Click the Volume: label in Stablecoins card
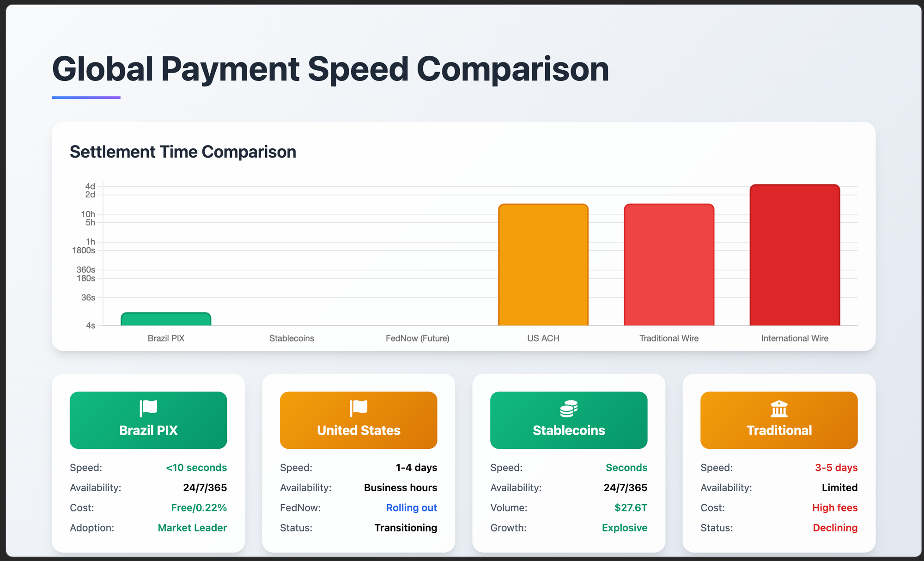Image resolution: width=924 pixels, height=561 pixels. click(509, 508)
